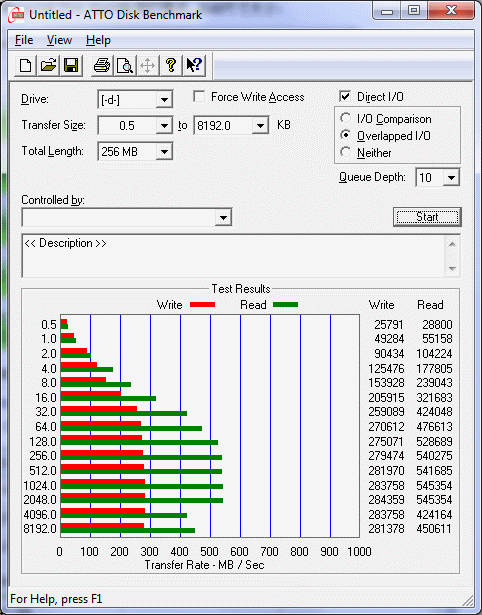The height and width of the screenshot is (615, 482).
Task: Click inside the Description text box
Action: 234,256
